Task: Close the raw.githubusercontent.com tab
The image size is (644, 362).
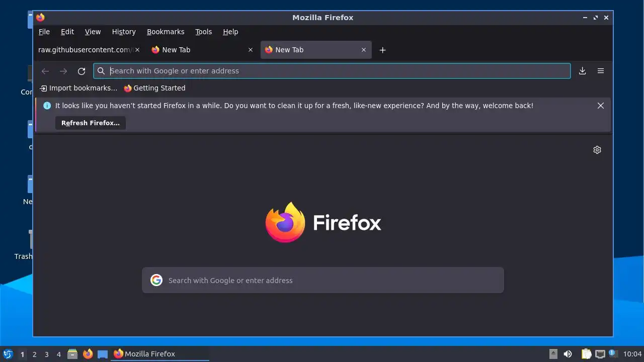Action: point(137,50)
